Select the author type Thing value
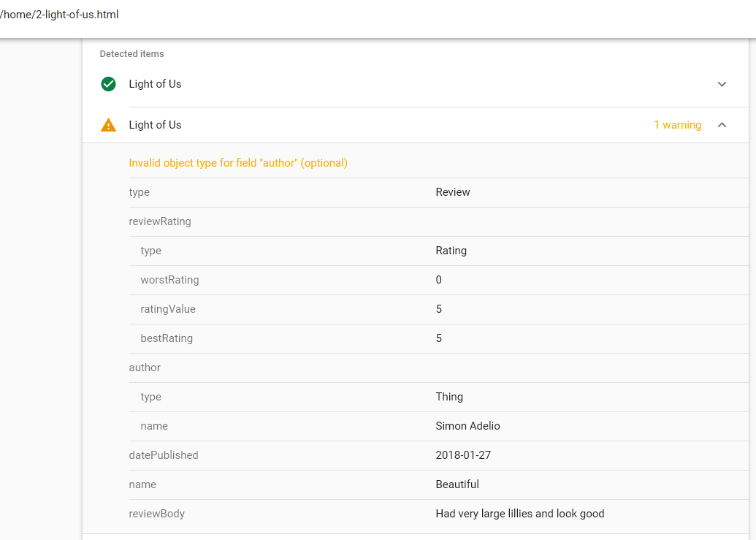756x540 pixels. (449, 397)
